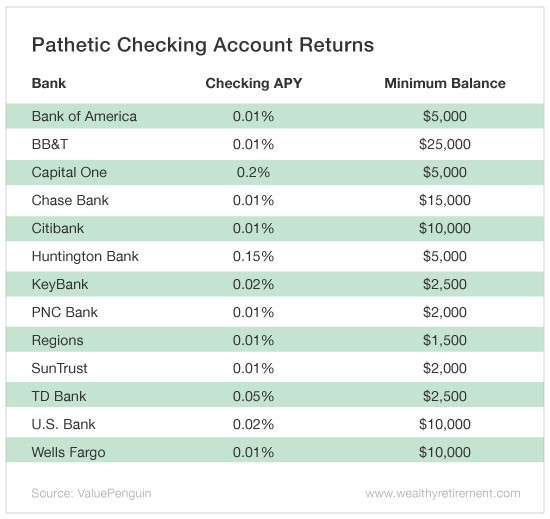
Task: Select Capital One's 0.2% APY value
Action: (253, 172)
